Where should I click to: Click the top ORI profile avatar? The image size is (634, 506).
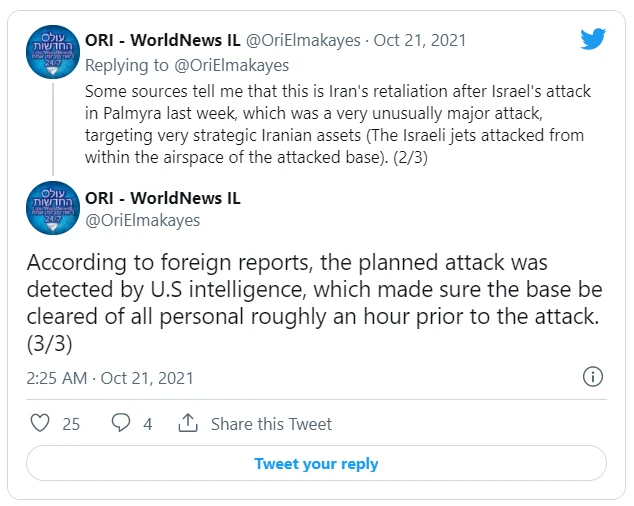coord(53,51)
